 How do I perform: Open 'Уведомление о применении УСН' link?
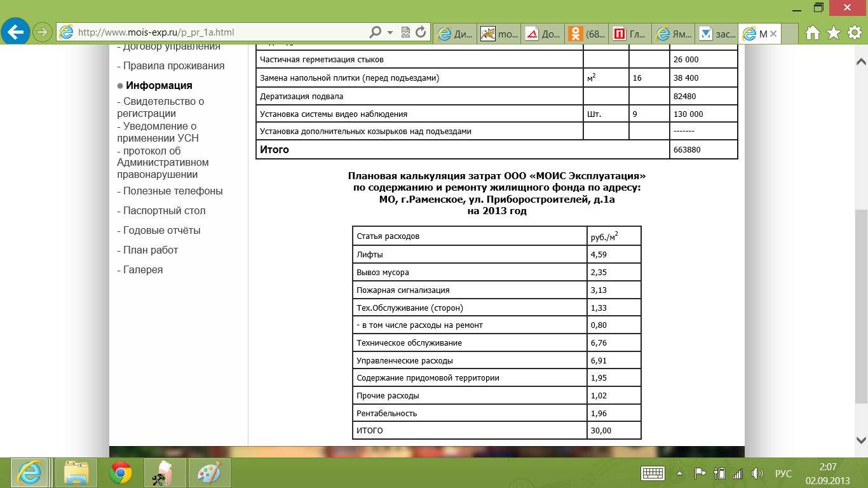[158, 132]
